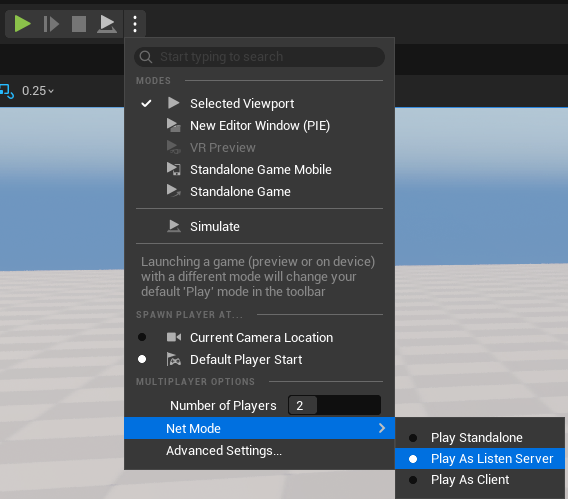Click the Standalone Game icon

click(174, 191)
